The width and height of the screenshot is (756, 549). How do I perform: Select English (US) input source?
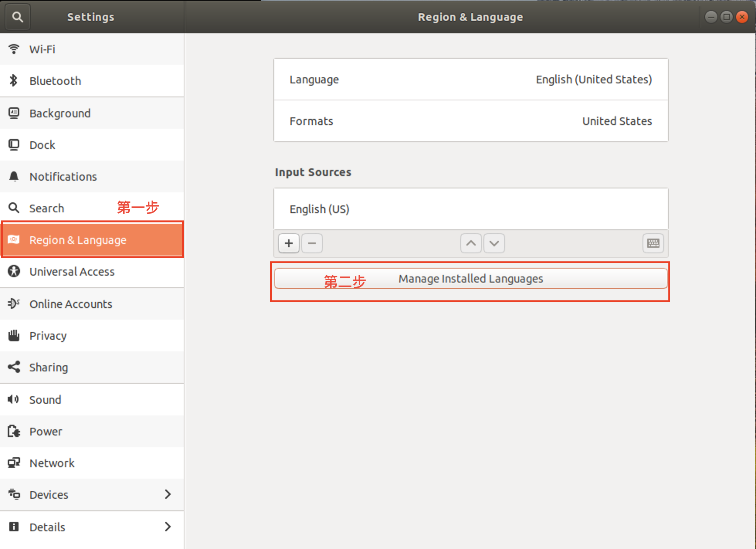(471, 209)
